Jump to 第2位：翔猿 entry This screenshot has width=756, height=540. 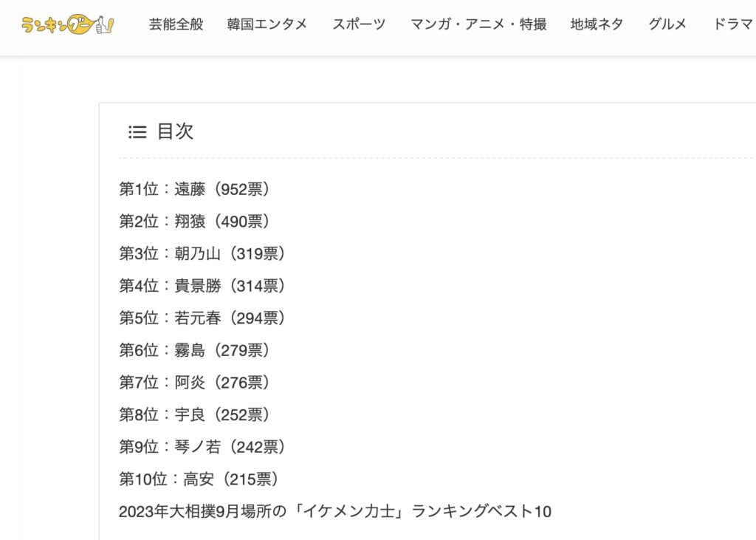coord(194,222)
